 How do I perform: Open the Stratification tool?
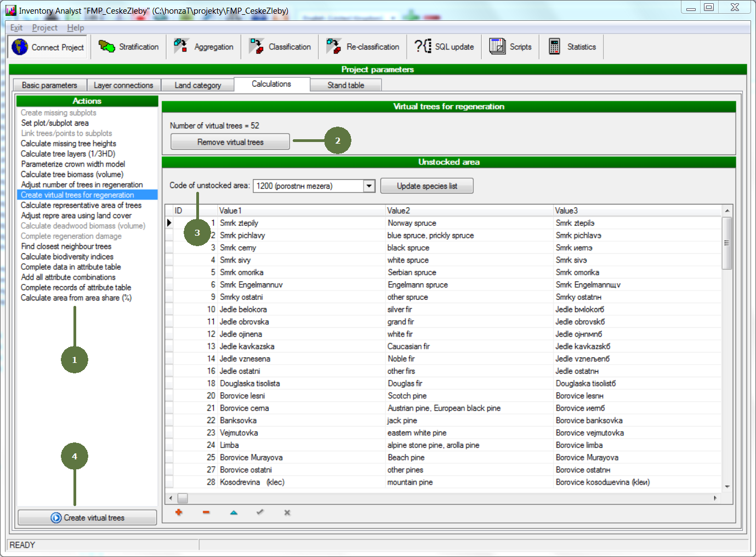point(129,47)
